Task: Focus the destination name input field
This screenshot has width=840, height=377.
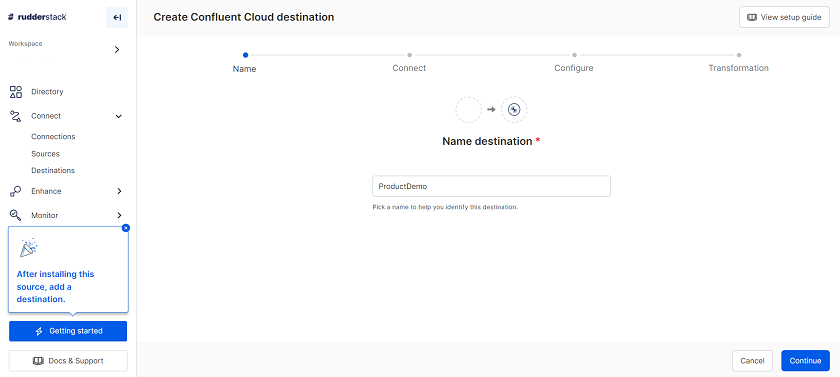Action: tap(491, 186)
